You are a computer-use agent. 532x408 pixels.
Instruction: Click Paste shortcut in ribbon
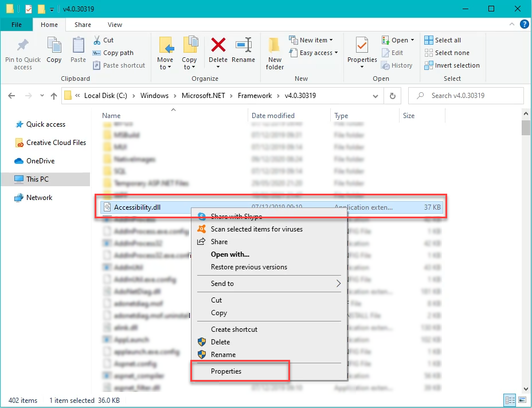pos(119,65)
